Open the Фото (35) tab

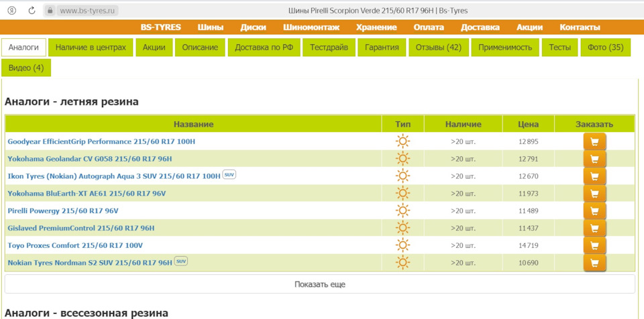tap(605, 47)
